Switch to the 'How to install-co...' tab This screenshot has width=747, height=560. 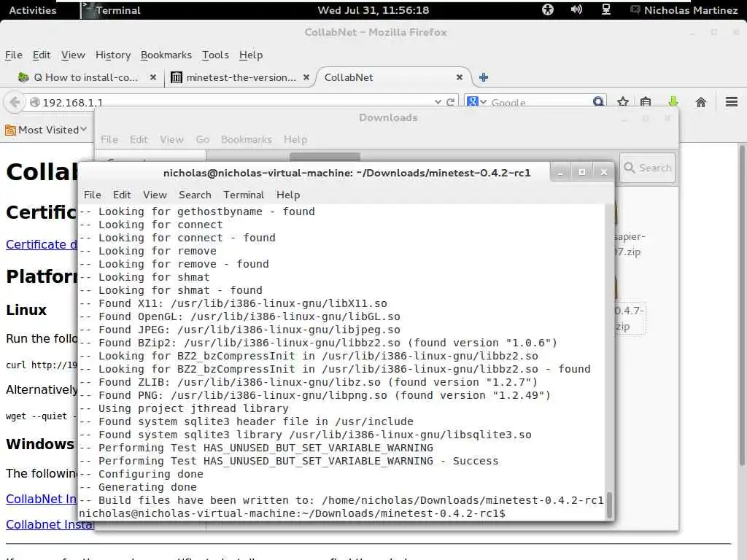pyautogui.click(x=86, y=77)
